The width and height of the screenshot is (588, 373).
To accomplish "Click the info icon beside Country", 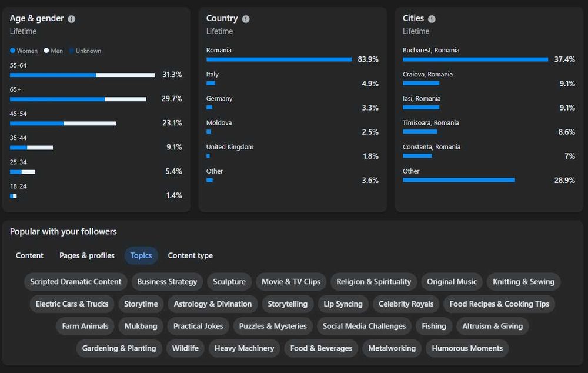I will (246, 19).
